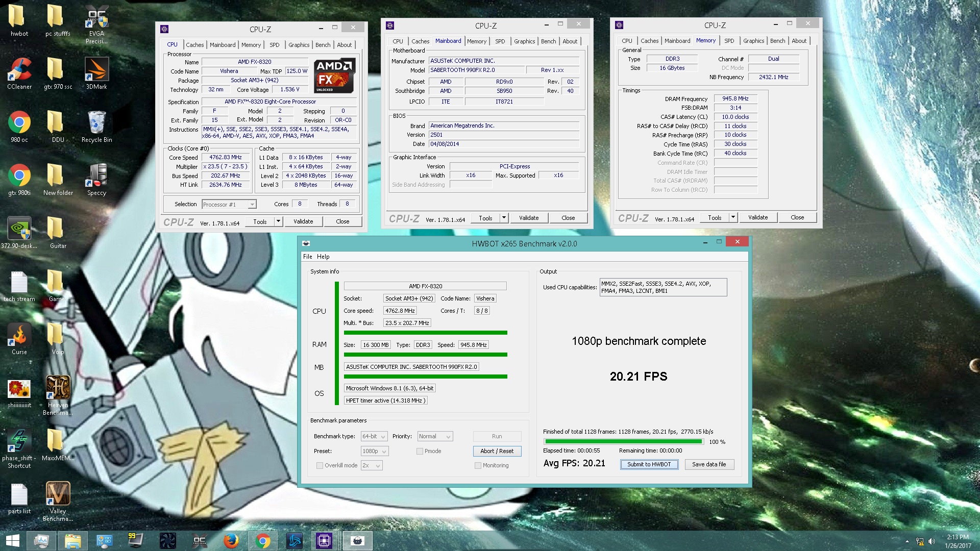Open the Nvidia 372.90 driver installer icon
Viewport: 980px width, 551px height.
19,233
